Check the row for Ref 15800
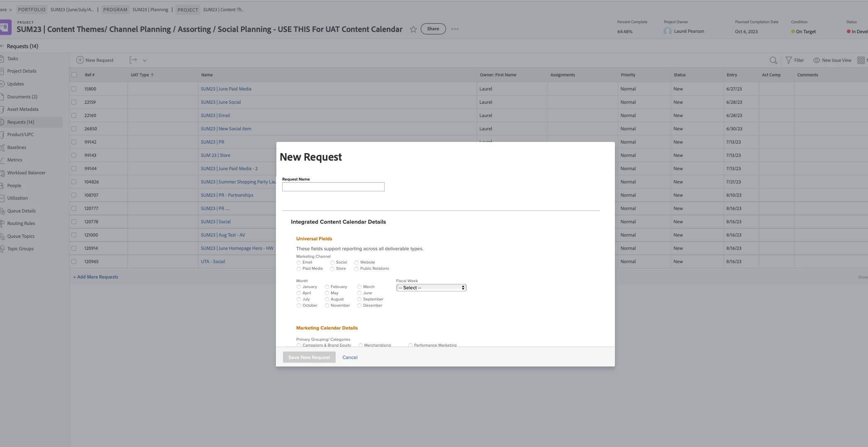The width and height of the screenshot is (868, 447). (74, 89)
